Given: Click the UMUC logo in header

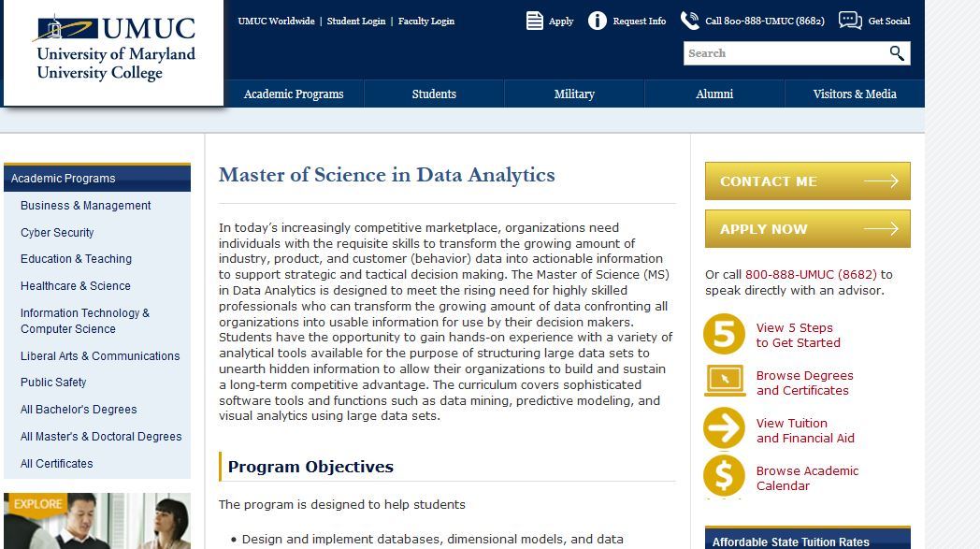Looking at the screenshot, I should (x=114, y=49).
